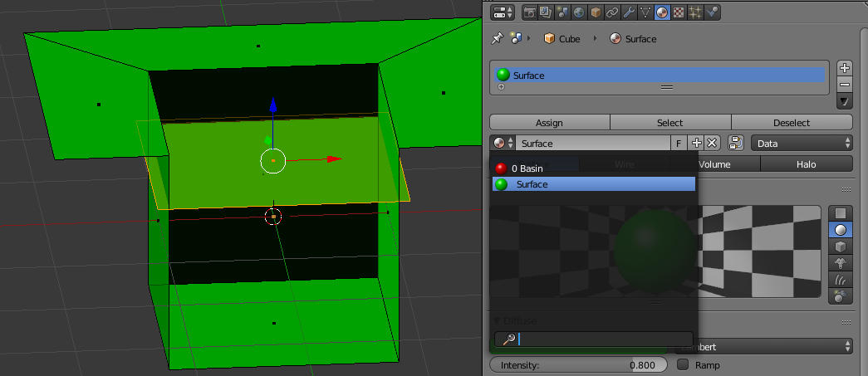This screenshot has height=376, width=868.
Task: Switch to Object properties cube icon
Action: point(595,12)
